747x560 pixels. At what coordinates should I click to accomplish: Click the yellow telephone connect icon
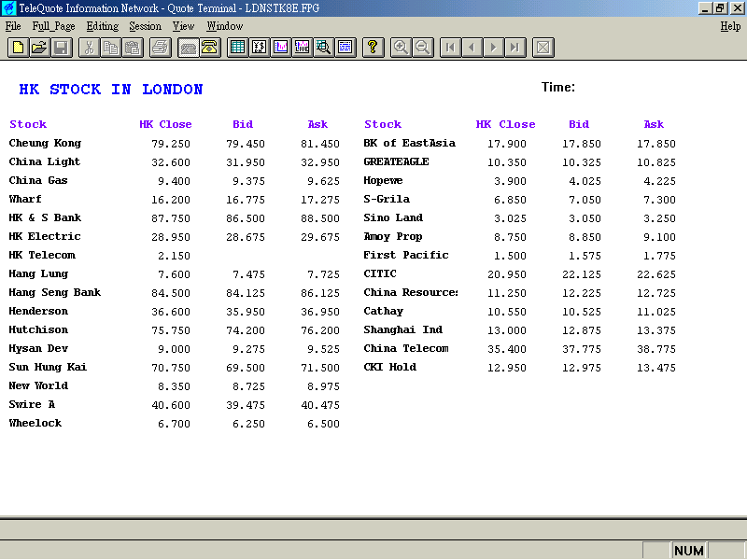[209, 48]
